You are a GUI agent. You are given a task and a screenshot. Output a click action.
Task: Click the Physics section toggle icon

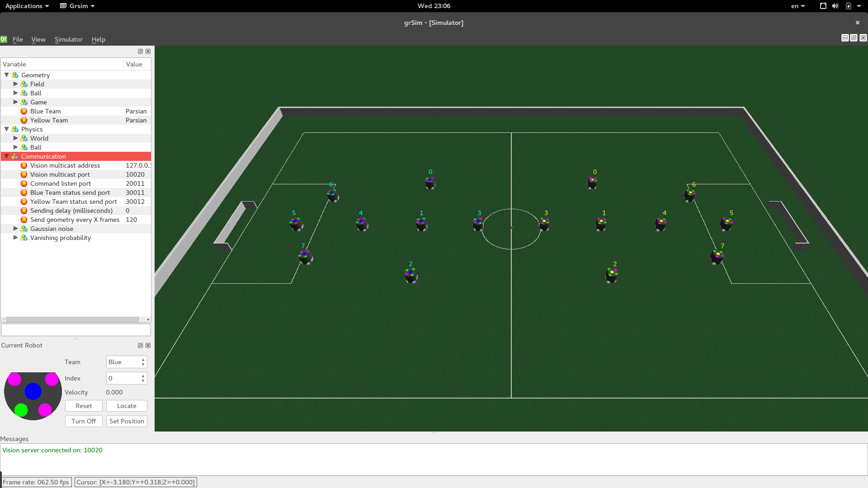click(6, 129)
